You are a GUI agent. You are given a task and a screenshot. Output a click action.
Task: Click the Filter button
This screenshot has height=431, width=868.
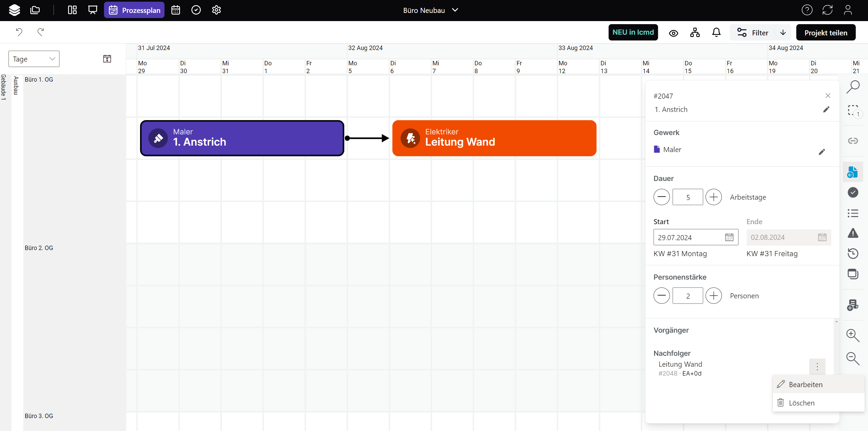click(x=752, y=33)
